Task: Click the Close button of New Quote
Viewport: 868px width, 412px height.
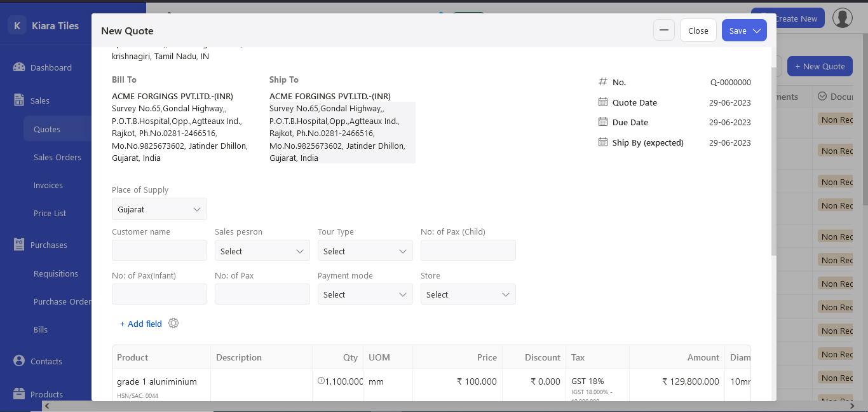Action: click(x=698, y=31)
